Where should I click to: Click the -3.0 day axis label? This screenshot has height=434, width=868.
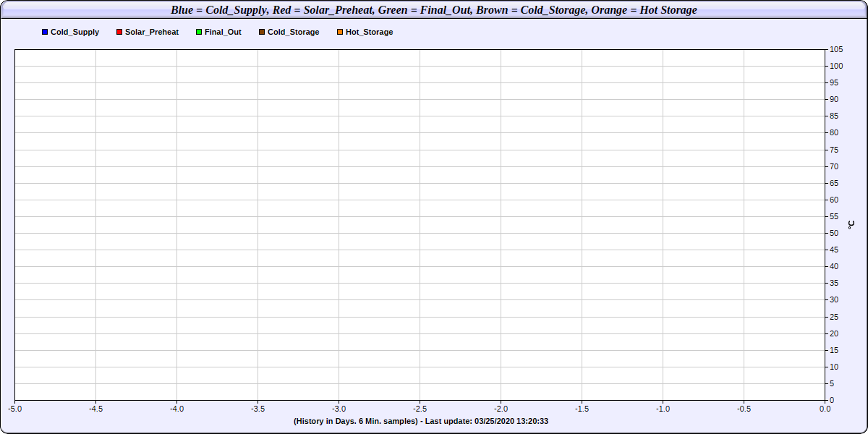pos(339,409)
